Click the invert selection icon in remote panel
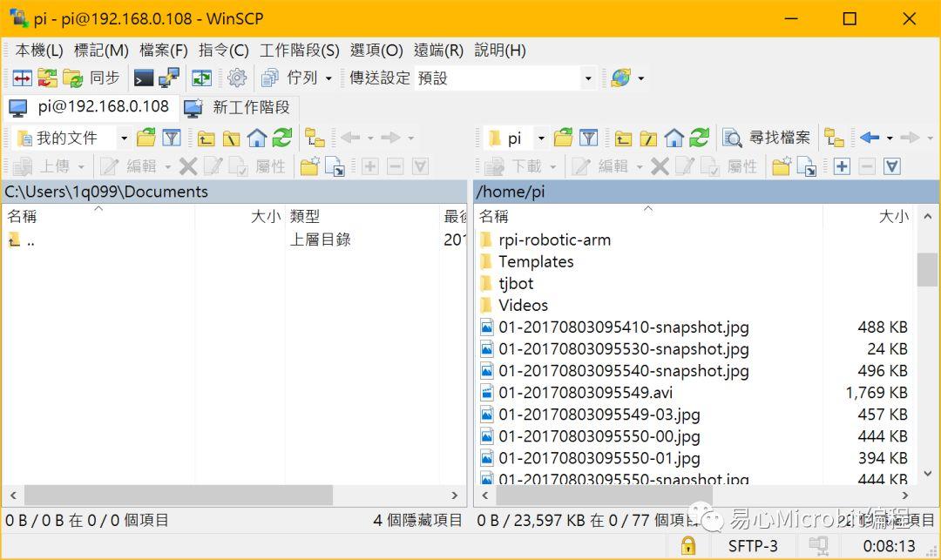The image size is (941, 560). 892,166
